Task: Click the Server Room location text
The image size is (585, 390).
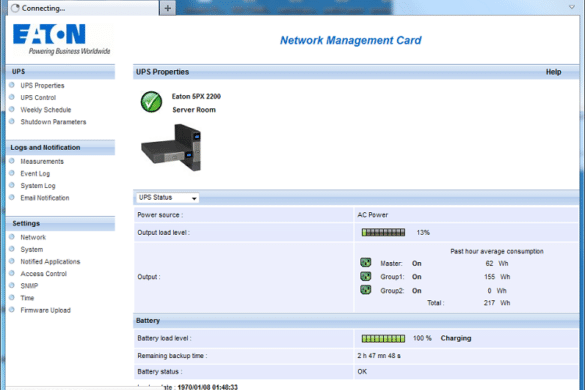Action: click(194, 110)
